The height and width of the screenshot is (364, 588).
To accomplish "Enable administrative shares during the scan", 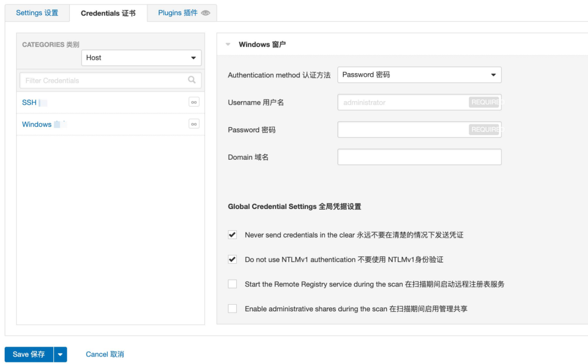I will click(x=232, y=309).
